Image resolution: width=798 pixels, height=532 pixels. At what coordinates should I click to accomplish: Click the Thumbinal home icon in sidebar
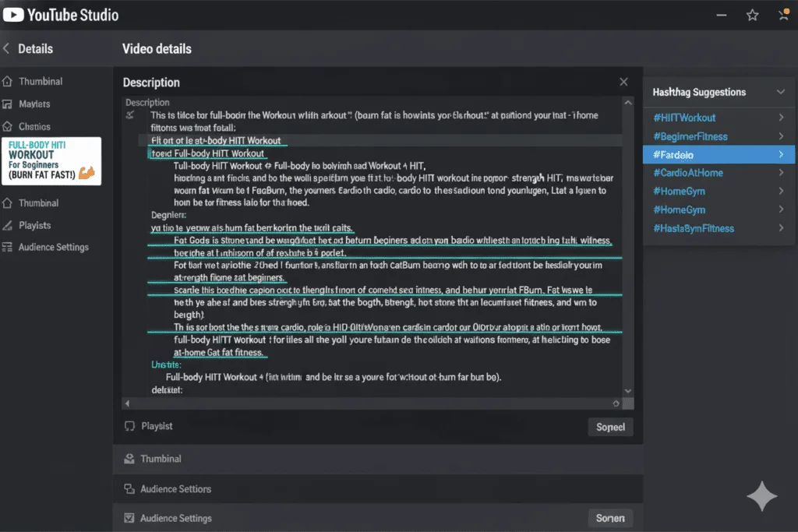coord(7,81)
